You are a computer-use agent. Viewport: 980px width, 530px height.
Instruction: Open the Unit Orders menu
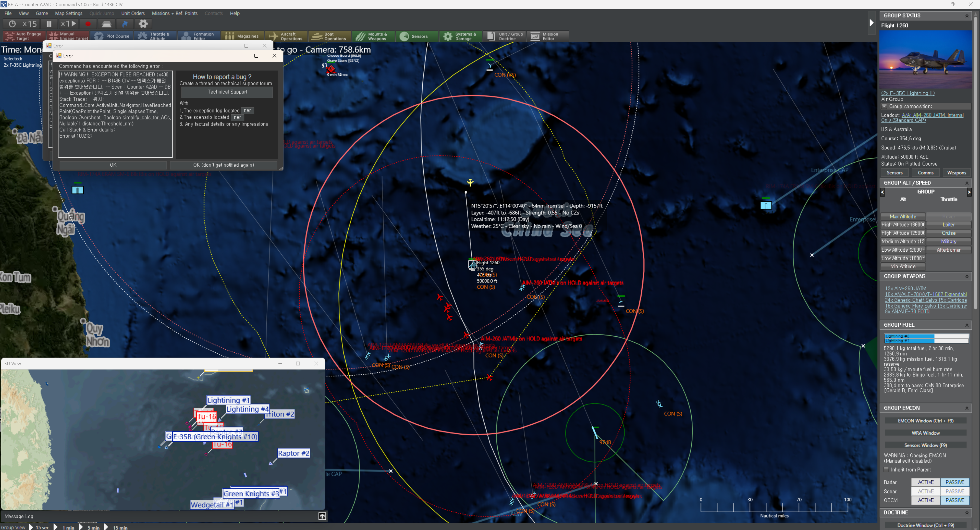coord(133,13)
